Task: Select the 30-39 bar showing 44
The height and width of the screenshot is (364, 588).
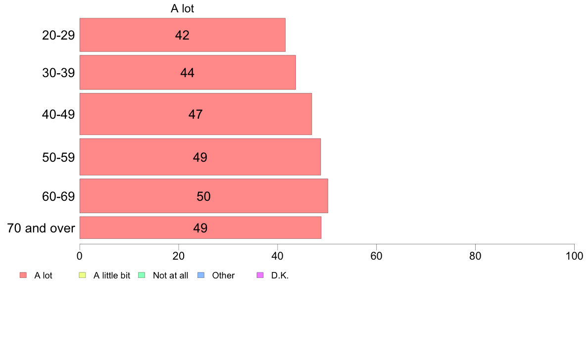Action: click(188, 72)
